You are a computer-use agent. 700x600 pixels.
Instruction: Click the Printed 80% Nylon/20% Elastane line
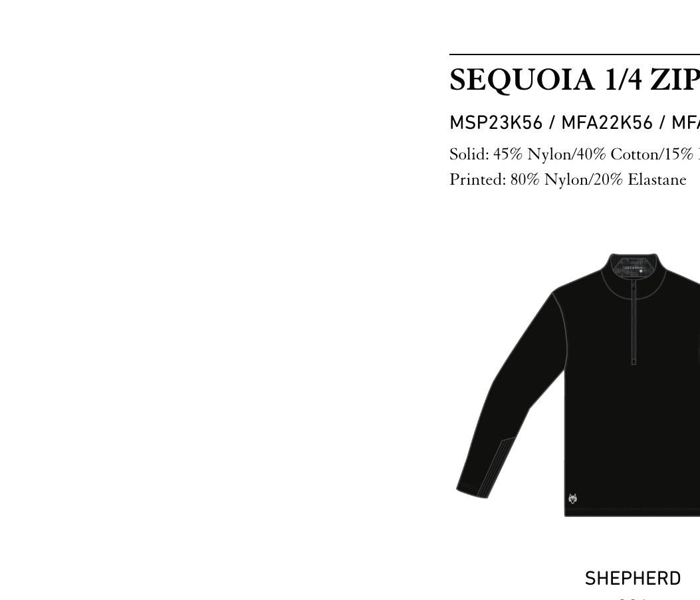coord(568,179)
